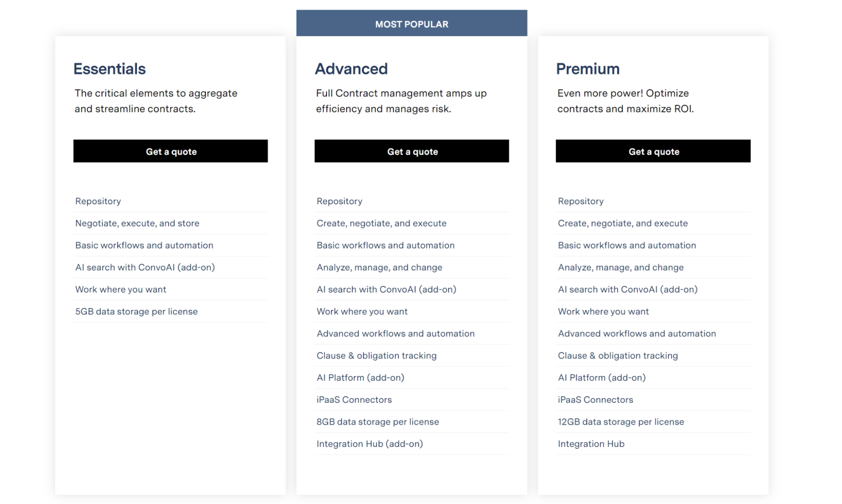Select the Essentials plan heading
The width and height of the screenshot is (842, 504).
click(110, 69)
